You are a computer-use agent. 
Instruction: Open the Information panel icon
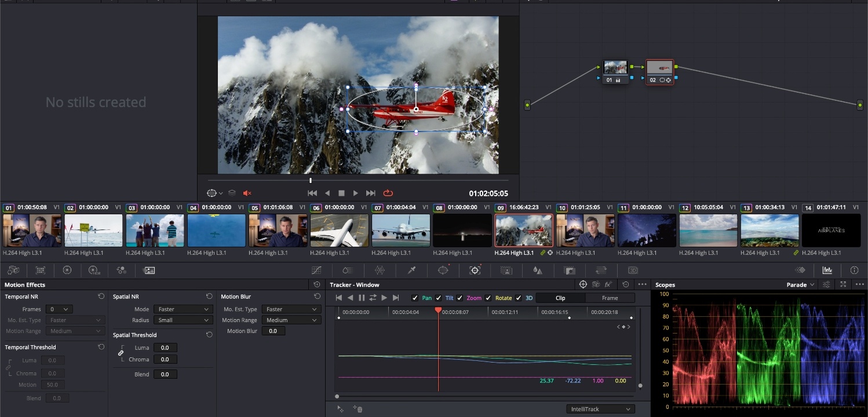854,270
